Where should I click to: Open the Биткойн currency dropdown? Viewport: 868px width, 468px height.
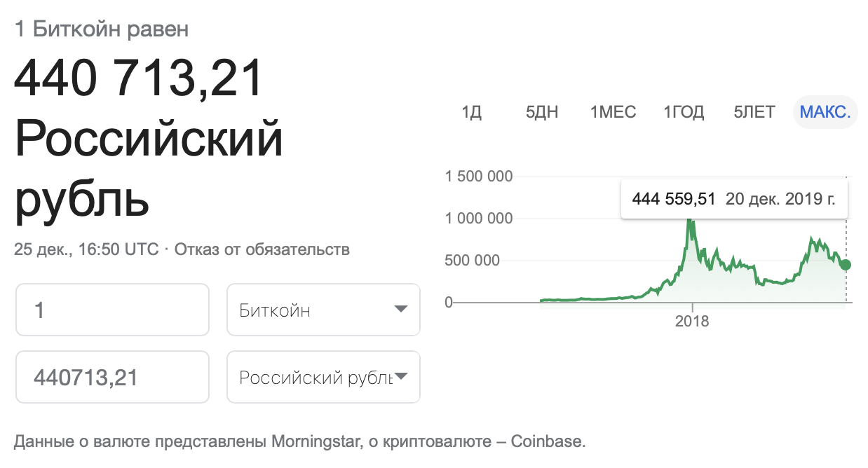pyautogui.click(x=323, y=310)
